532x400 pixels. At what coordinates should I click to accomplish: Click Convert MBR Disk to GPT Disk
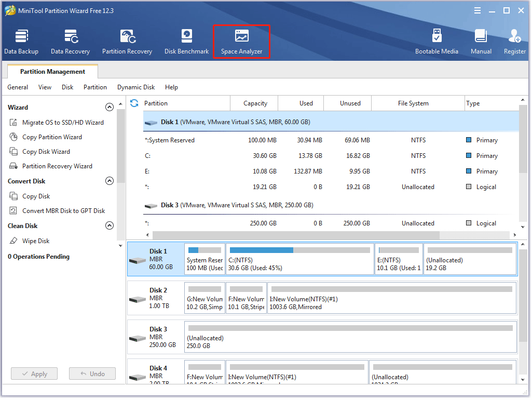point(63,211)
